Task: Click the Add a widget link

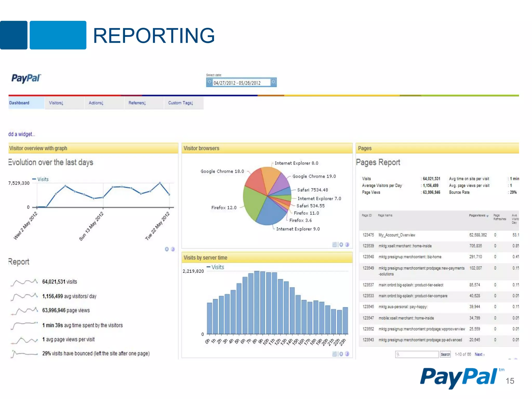Action: click(x=22, y=134)
